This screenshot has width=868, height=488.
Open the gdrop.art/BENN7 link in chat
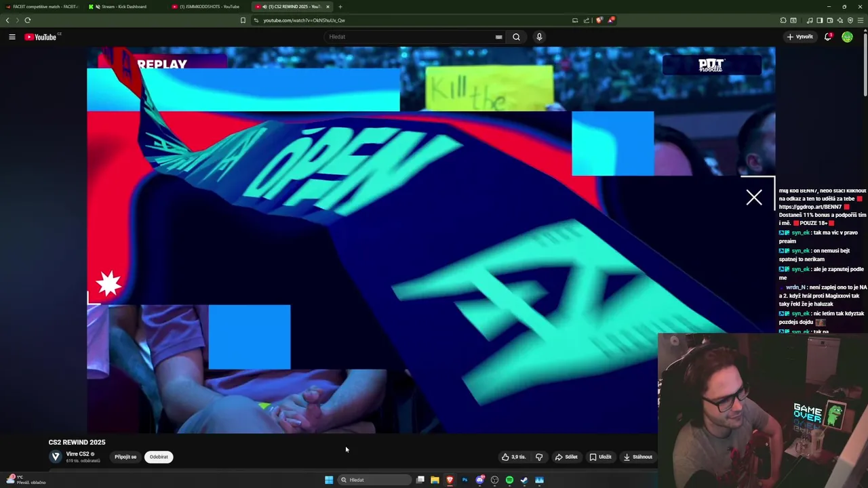[x=810, y=207]
